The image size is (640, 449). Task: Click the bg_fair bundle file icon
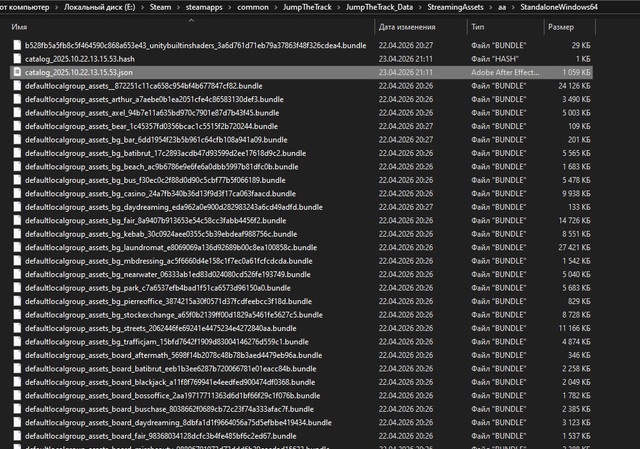17,220
